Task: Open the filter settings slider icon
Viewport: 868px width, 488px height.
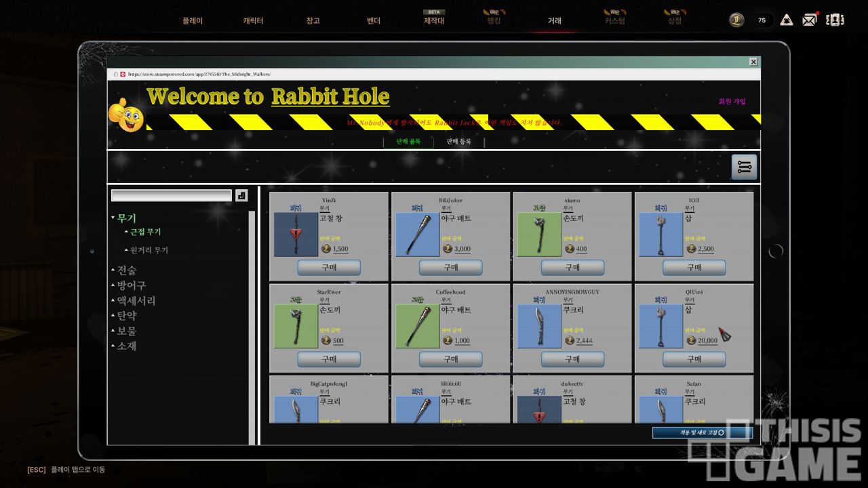Action: tap(744, 167)
